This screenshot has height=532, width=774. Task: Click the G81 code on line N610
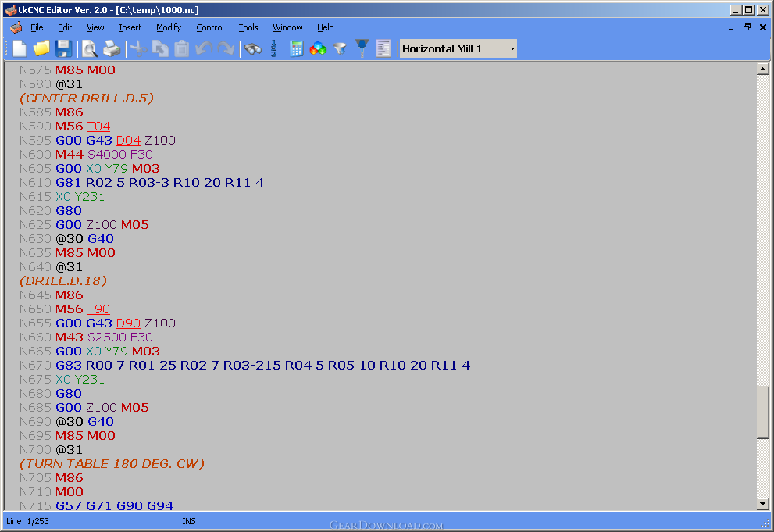tap(69, 183)
